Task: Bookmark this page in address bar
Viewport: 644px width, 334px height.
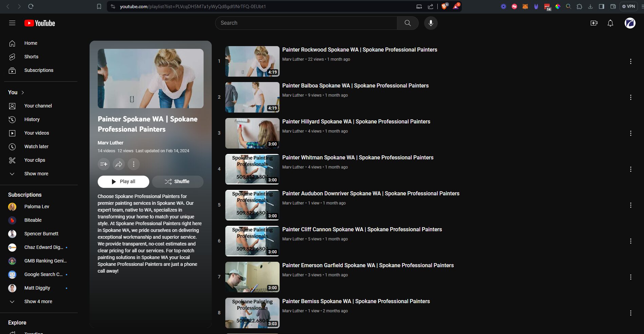Action: [x=99, y=6]
